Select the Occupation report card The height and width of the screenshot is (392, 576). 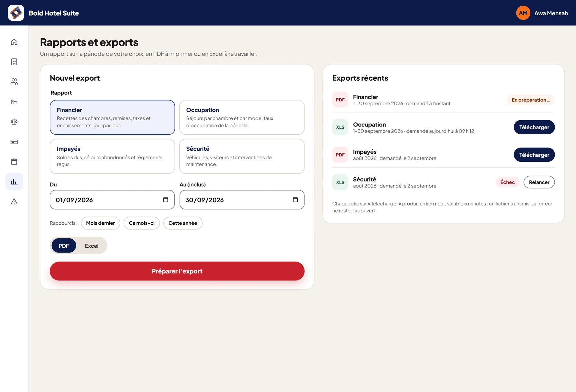pos(242,117)
